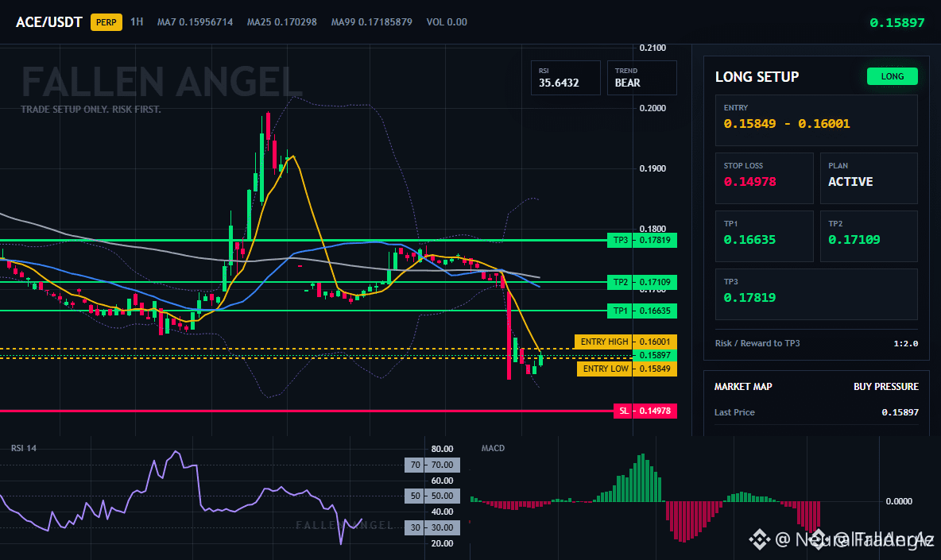Click the MA99 indicator value
This screenshot has height=560, width=941.
click(371, 22)
